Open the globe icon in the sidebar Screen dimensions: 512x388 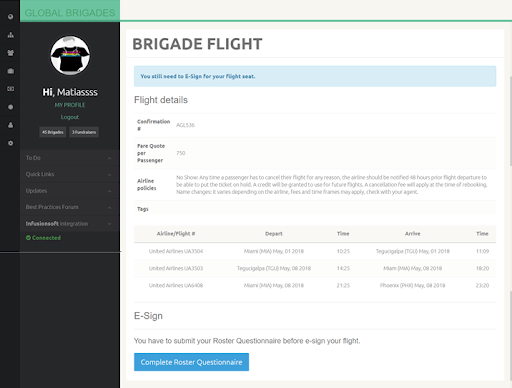coord(11,17)
